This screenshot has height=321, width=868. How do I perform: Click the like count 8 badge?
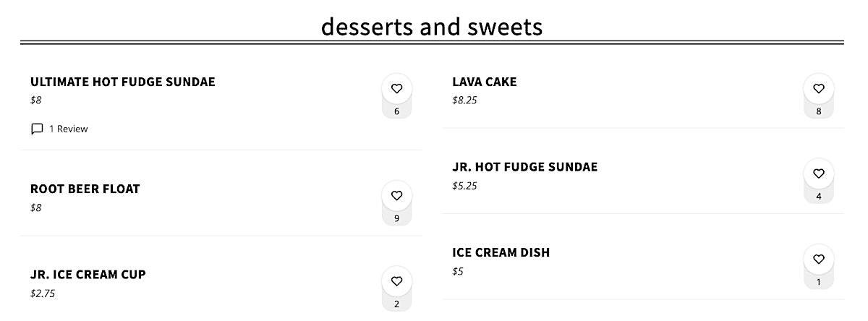[x=818, y=111]
